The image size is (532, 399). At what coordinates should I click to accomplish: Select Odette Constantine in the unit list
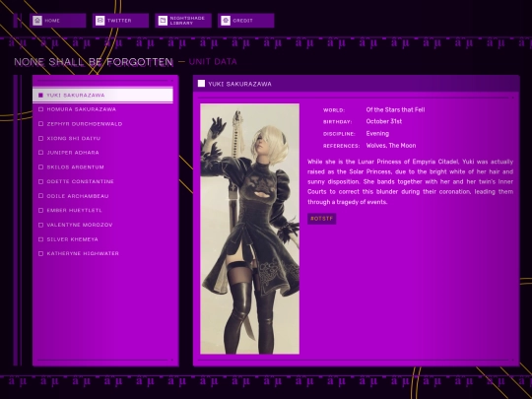102,181
